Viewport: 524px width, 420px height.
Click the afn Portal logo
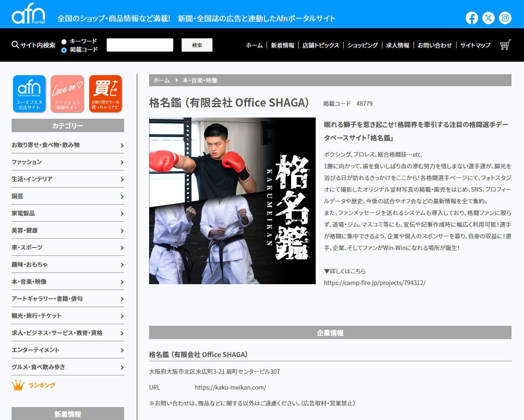28,15
